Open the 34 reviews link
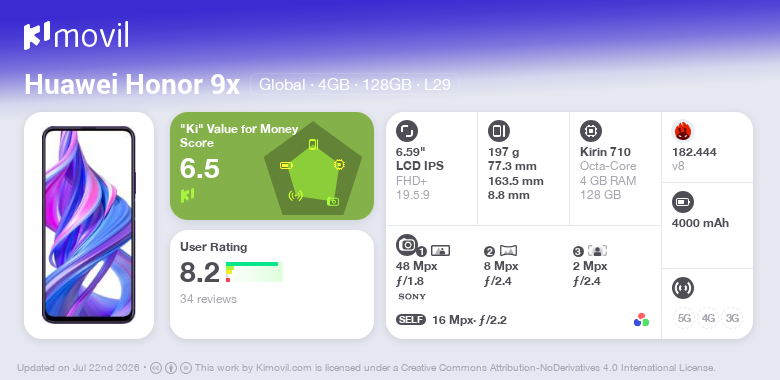The height and width of the screenshot is (380, 780). [x=208, y=299]
